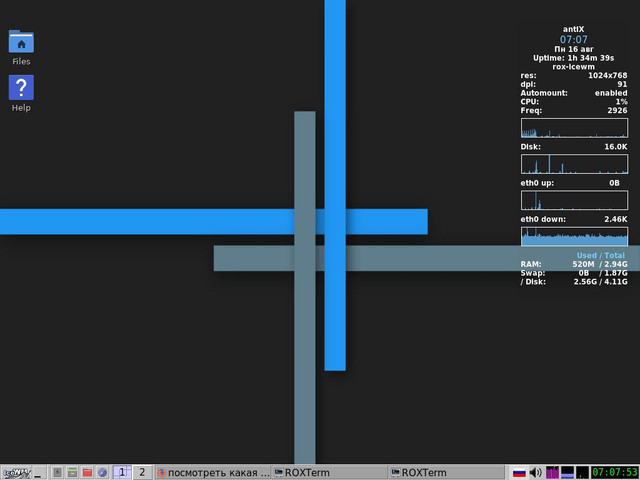Click the 'eth0 down:' label

(543, 219)
